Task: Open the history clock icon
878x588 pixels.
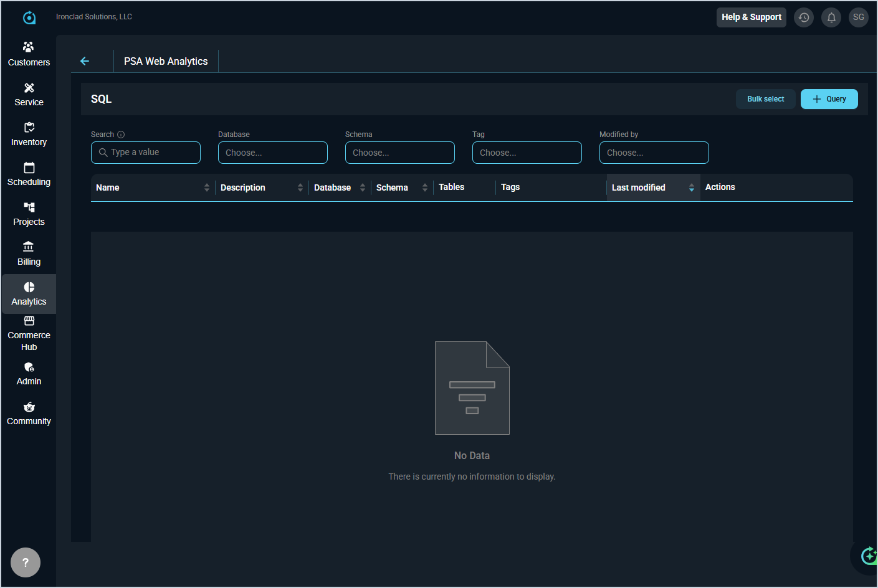Action: point(804,17)
